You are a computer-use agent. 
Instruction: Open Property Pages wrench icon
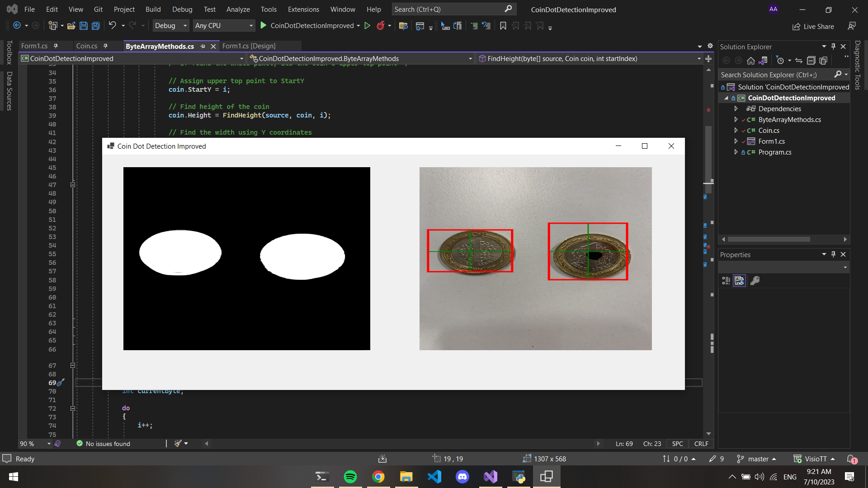pos(755,281)
